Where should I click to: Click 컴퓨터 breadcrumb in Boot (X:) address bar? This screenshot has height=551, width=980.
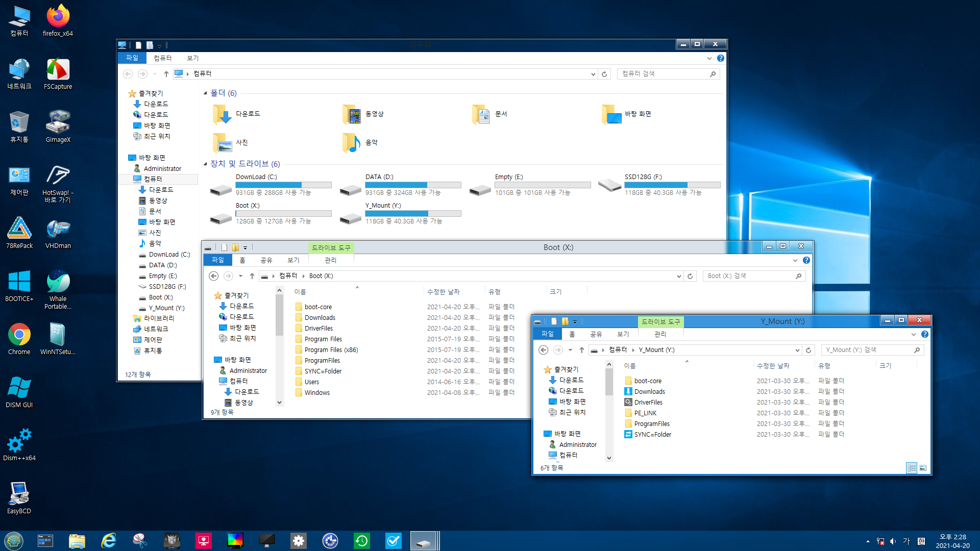coord(288,276)
